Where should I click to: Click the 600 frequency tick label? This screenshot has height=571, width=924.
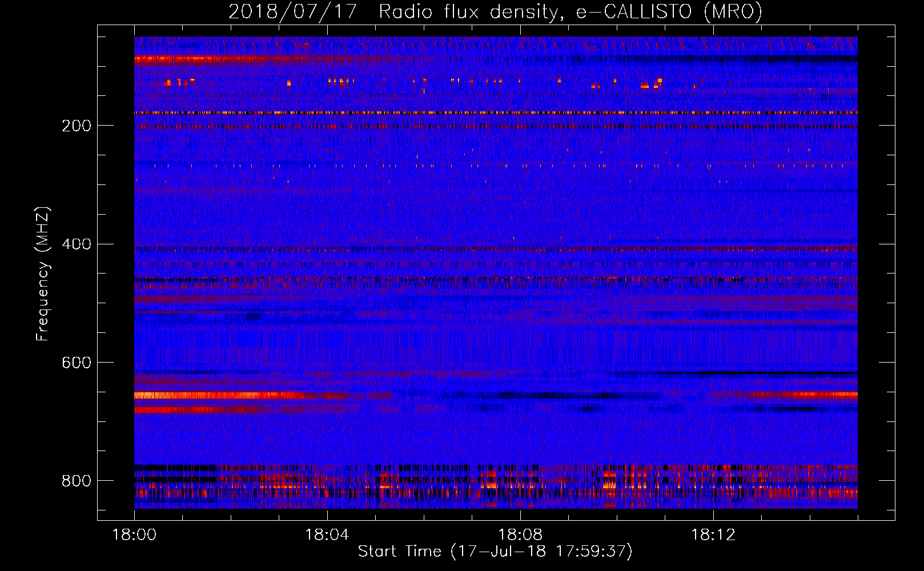click(77, 363)
